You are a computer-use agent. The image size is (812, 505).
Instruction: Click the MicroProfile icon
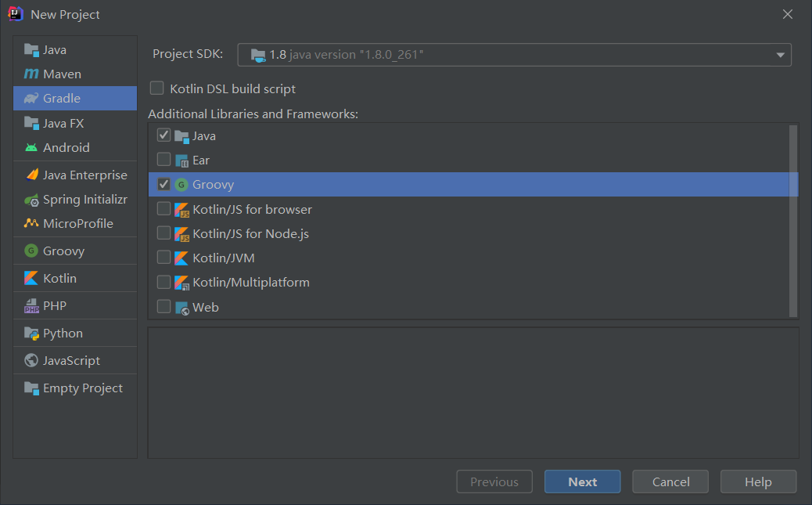tap(31, 223)
